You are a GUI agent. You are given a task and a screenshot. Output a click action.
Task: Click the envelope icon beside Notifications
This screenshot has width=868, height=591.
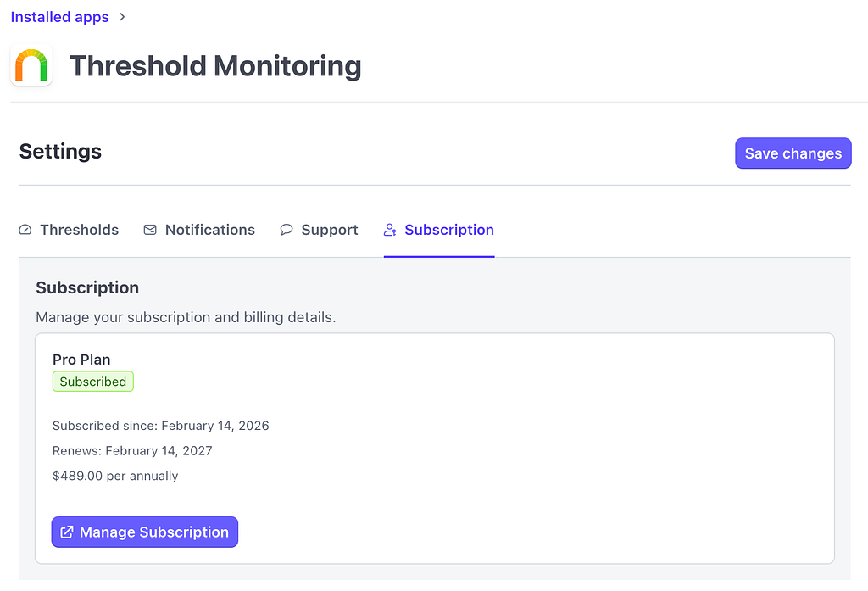[x=150, y=230]
